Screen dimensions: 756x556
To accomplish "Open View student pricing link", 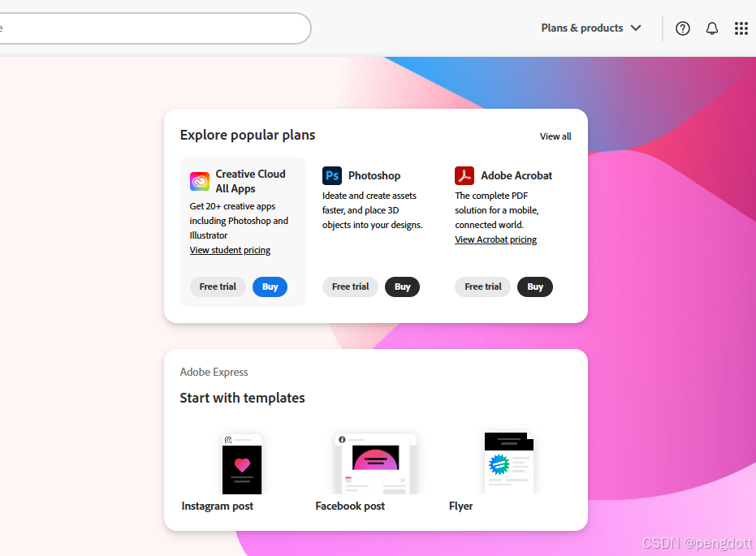I will pos(230,250).
